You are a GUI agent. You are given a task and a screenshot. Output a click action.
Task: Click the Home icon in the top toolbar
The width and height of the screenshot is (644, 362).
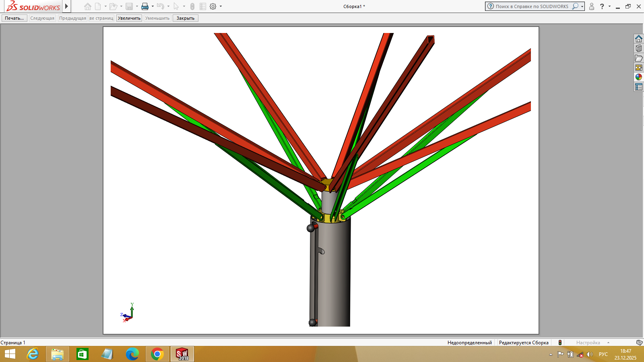88,6
